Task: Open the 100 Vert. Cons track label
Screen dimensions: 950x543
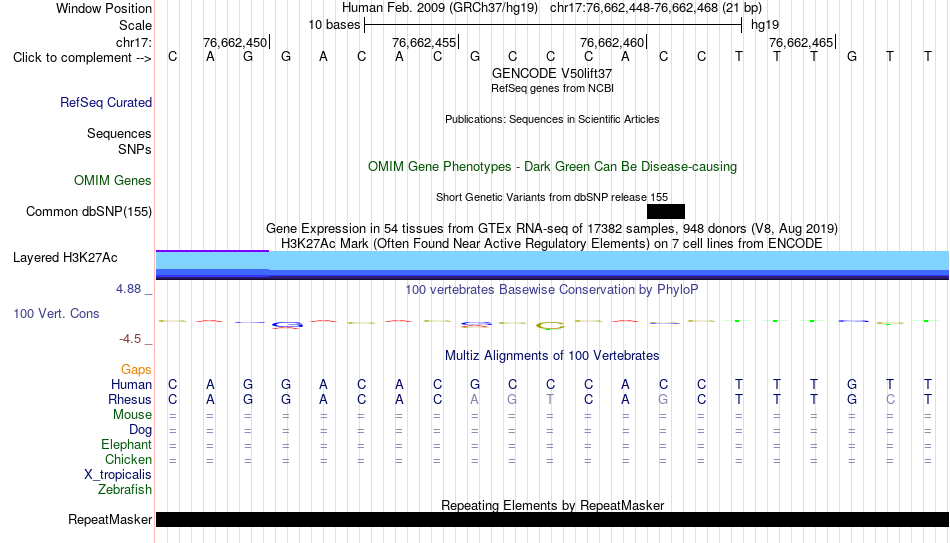Action: pos(56,313)
